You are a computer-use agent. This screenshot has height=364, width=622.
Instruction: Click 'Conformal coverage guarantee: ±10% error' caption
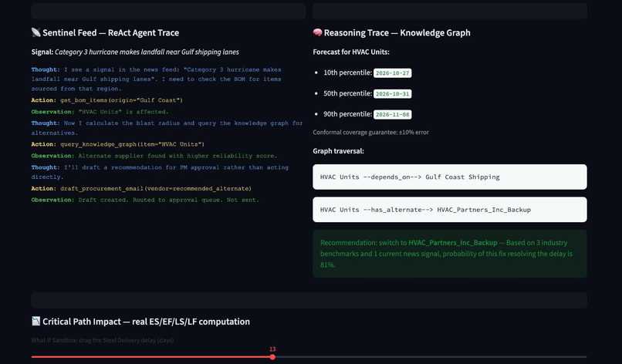370,133
